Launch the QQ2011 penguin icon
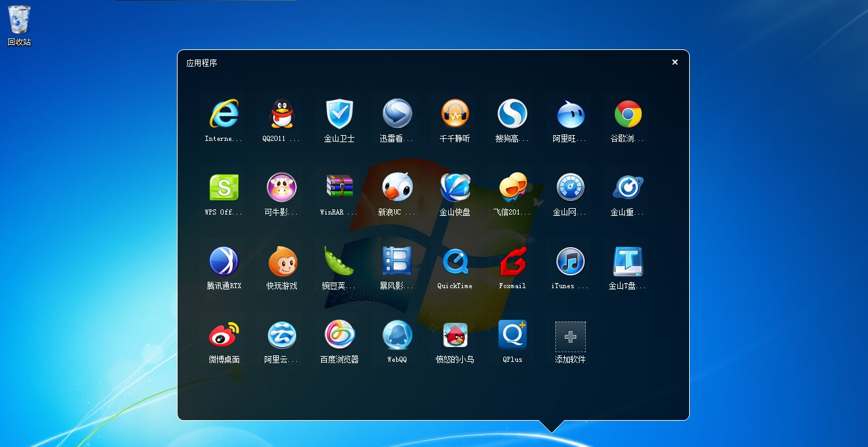The height and width of the screenshot is (447, 868). [x=281, y=115]
